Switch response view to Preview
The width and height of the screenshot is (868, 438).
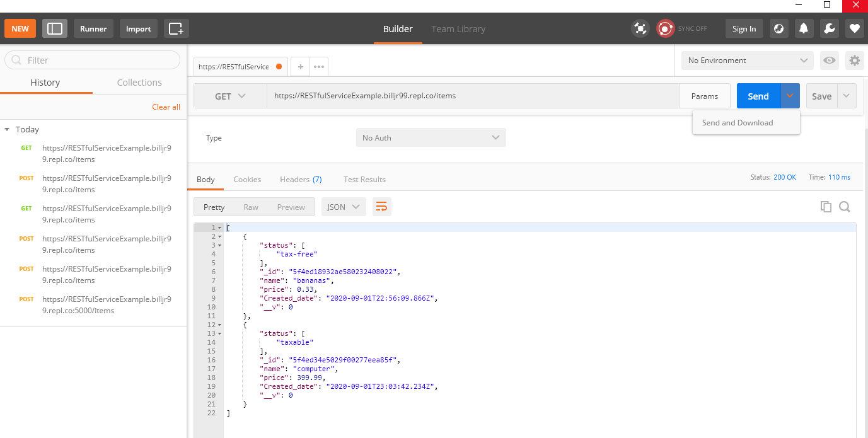click(291, 207)
